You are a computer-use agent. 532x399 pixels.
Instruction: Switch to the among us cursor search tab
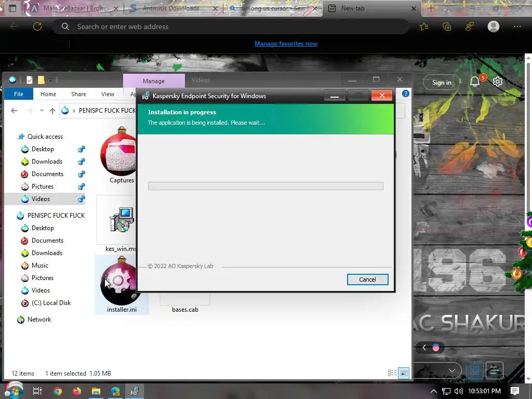click(x=271, y=8)
